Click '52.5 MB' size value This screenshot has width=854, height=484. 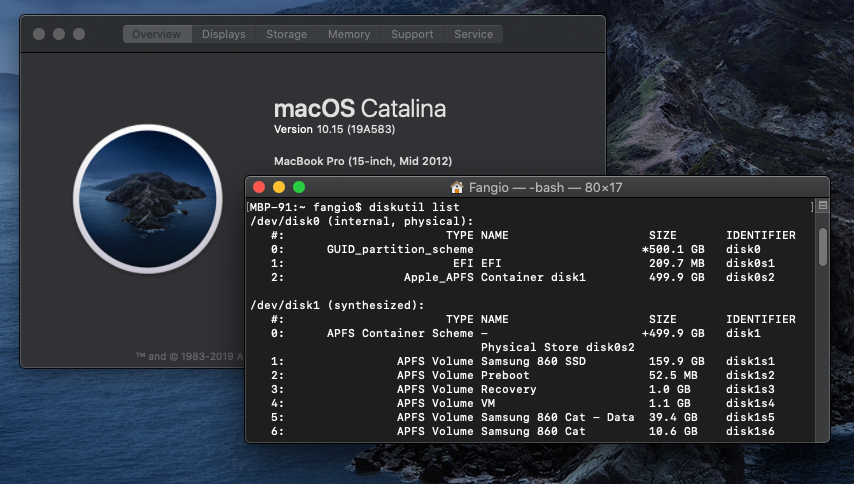[674, 376]
